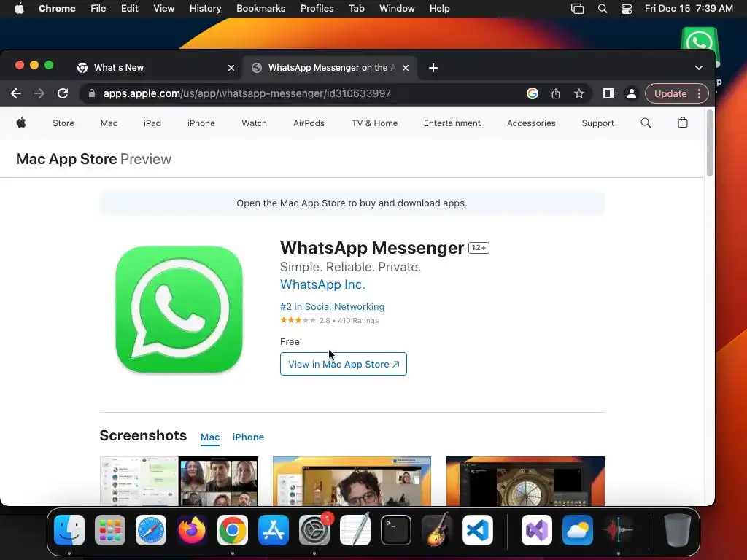
Task: Bookmark this page with the star icon
Action: pos(578,93)
